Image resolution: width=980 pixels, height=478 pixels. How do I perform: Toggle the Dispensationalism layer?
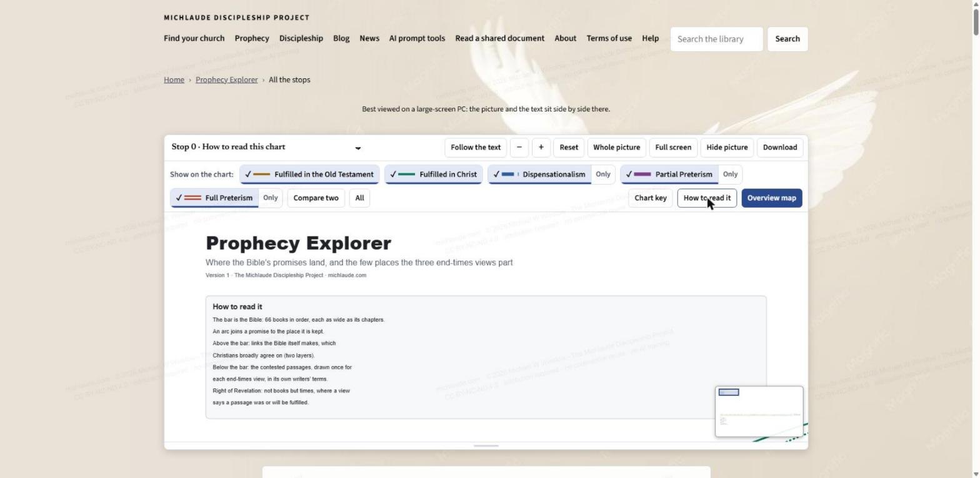540,175
